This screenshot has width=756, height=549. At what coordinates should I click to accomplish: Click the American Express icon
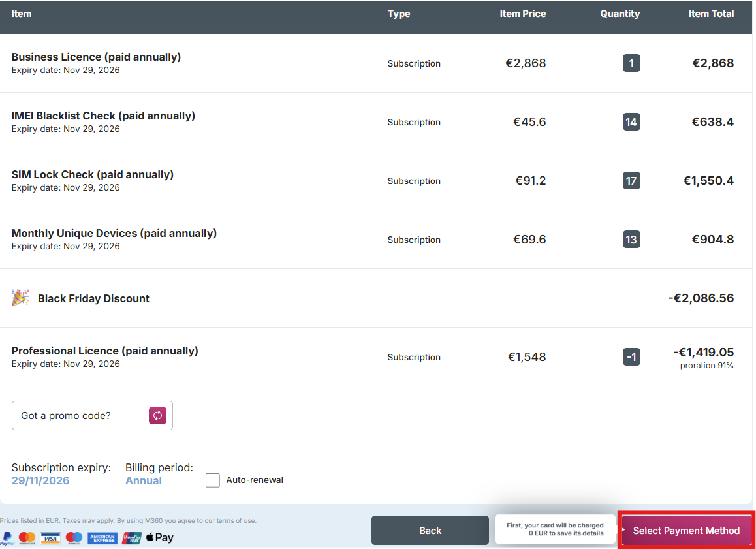pos(102,538)
